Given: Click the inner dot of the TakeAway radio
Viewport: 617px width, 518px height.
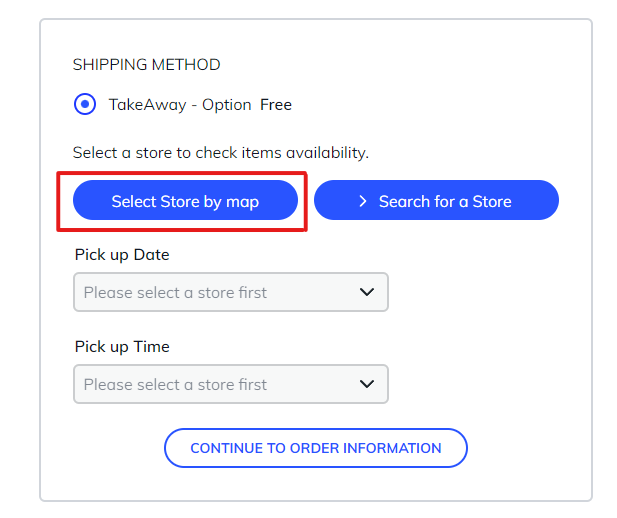Looking at the screenshot, I should tap(86, 104).
